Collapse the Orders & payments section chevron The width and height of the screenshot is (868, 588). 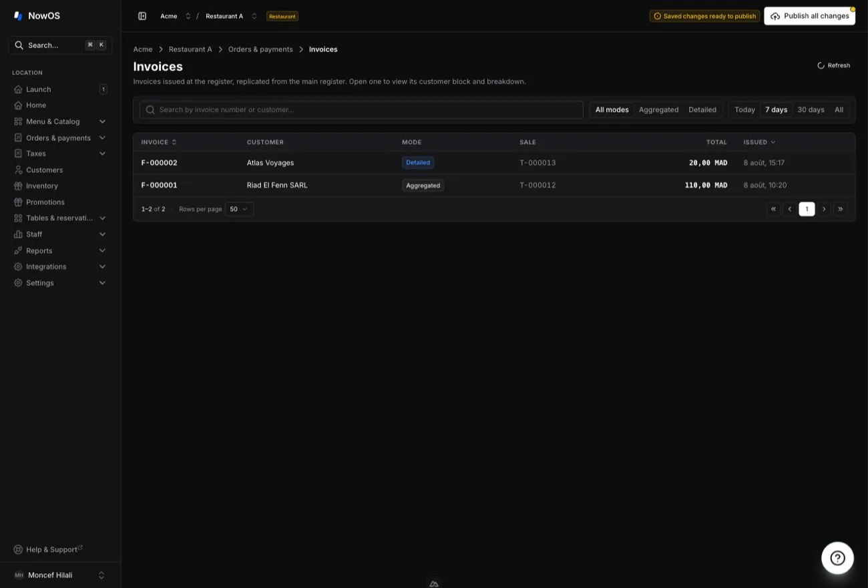(x=102, y=137)
